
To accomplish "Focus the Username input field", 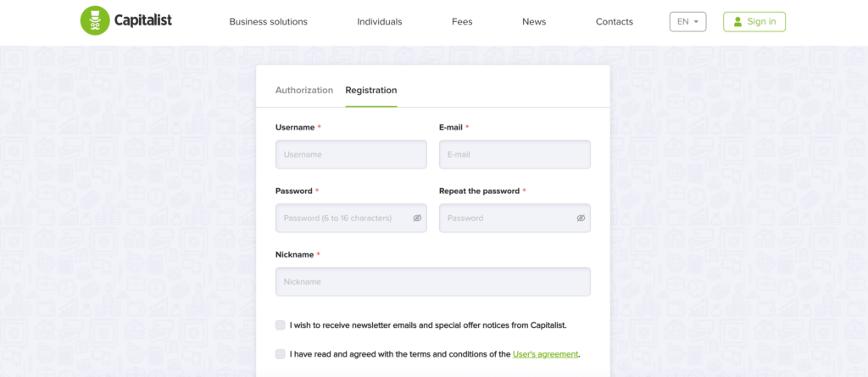I will pos(351,154).
